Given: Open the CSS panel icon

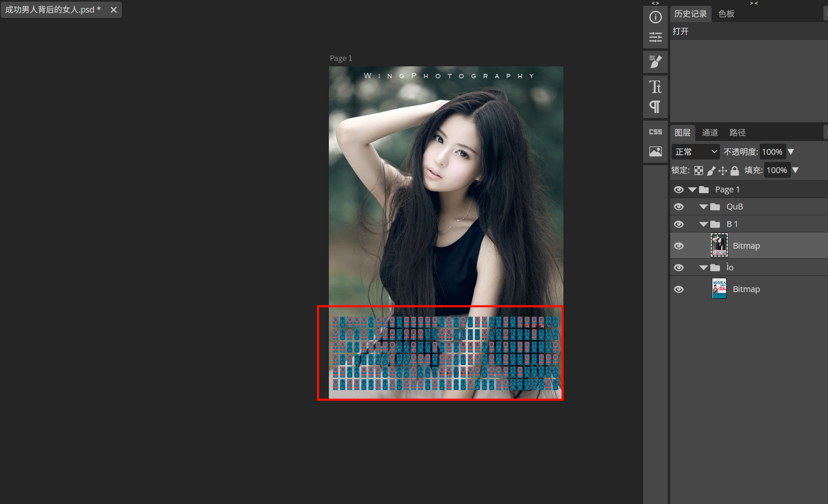Looking at the screenshot, I should [655, 132].
